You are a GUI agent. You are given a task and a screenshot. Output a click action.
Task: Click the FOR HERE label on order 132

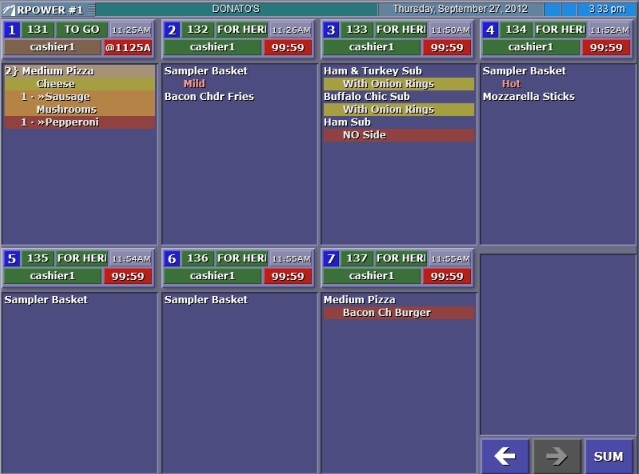[241, 30]
